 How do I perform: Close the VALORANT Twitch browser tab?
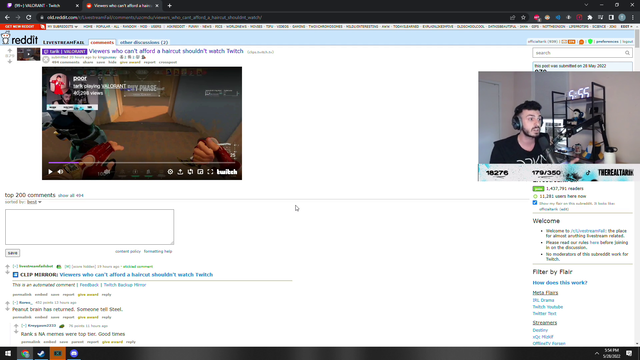point(77,6)
